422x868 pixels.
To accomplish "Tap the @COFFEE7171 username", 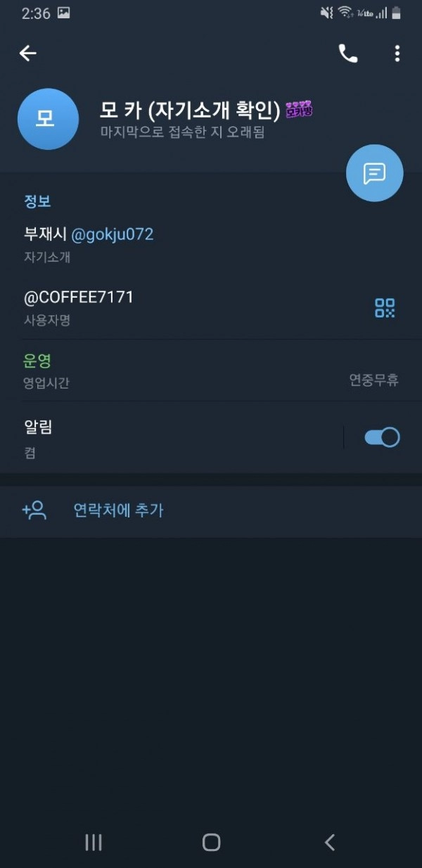I will 79,298.
